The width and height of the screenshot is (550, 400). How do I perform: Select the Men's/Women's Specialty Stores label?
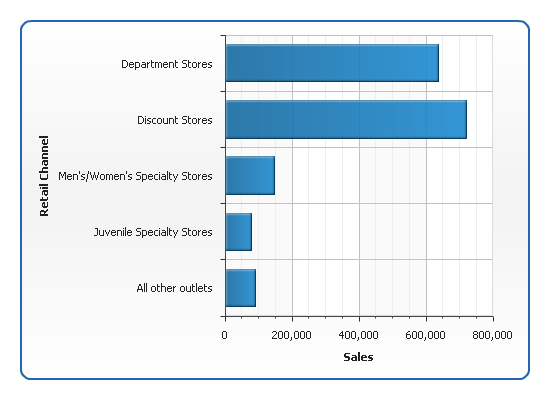pyautogui.click(x=135, y=176)
